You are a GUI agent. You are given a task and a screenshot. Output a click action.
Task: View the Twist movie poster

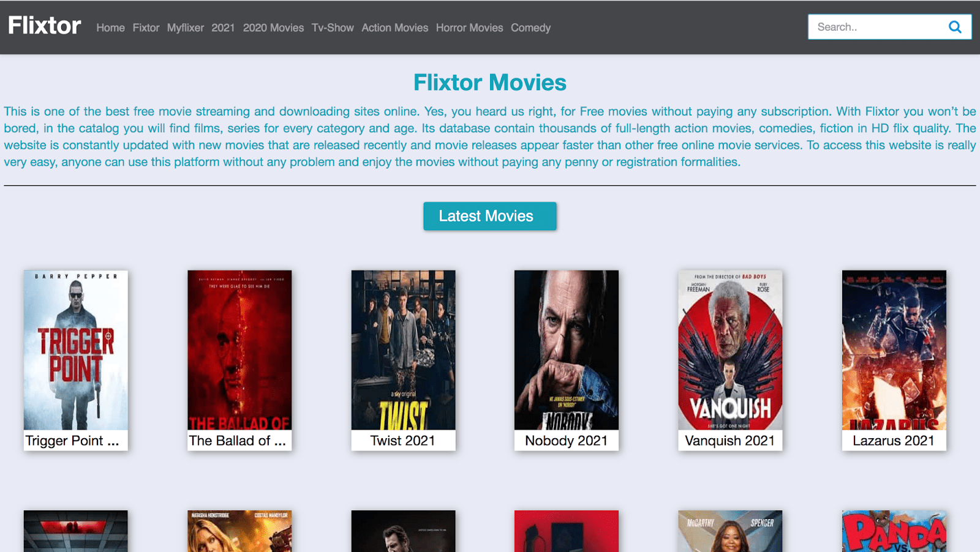point(403,350)
